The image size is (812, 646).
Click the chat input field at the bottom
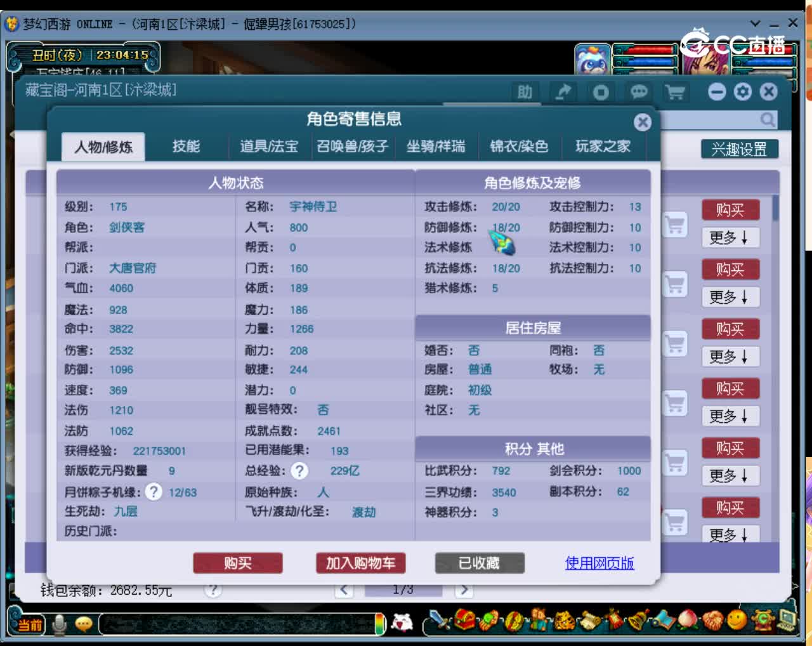pyautogui.click(x=238, y=625)
